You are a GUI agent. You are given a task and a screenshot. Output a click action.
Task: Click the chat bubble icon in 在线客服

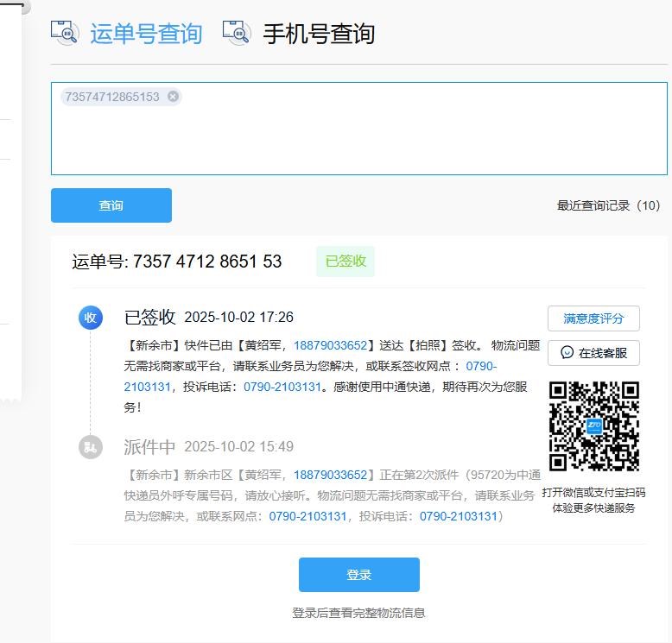click(567, 353)
